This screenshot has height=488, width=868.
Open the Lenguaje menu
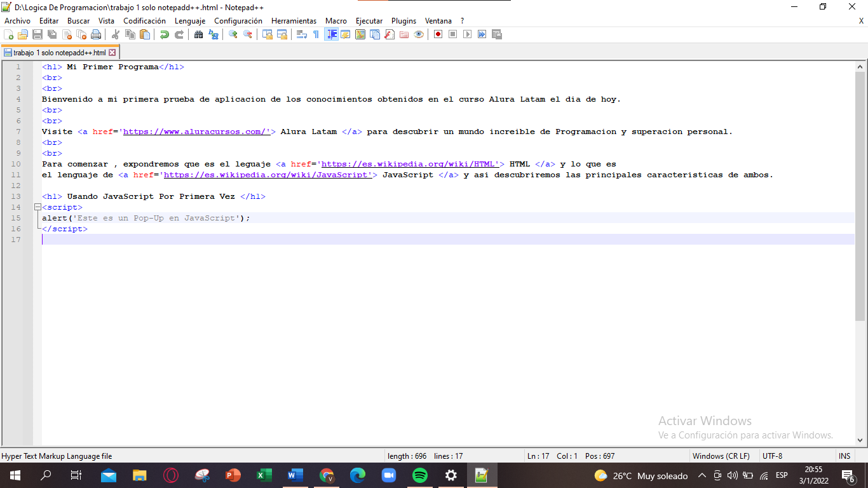tap(190, 21)
